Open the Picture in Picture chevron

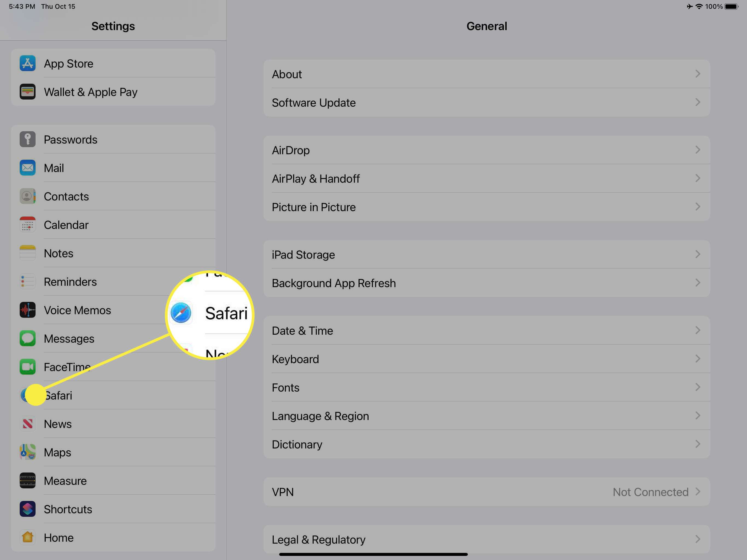[698, 206]
